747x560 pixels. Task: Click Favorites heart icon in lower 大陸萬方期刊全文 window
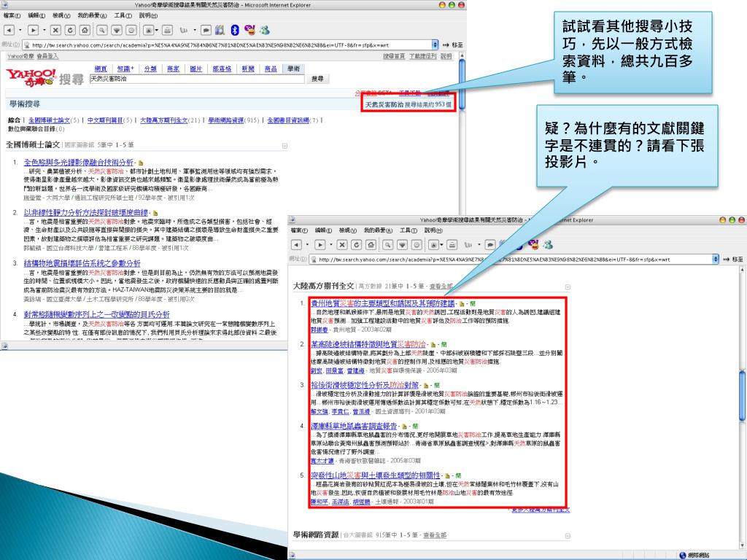coord(403,245)
